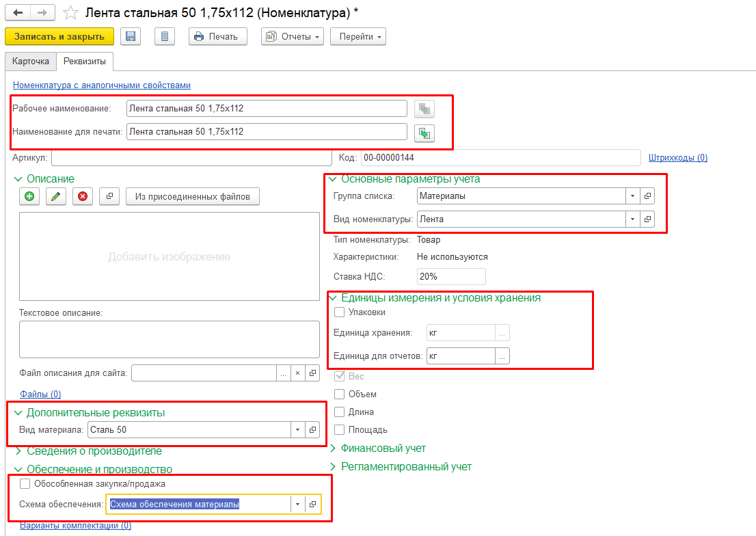
Task: Enable the Объем checkbox
Action: (x=340, y=394)
